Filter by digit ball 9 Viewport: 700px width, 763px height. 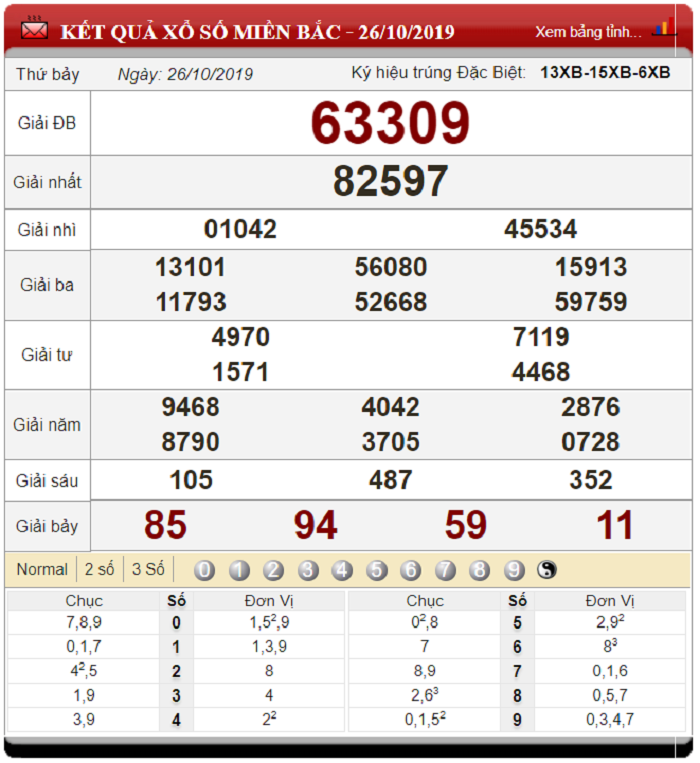point(514,570)
